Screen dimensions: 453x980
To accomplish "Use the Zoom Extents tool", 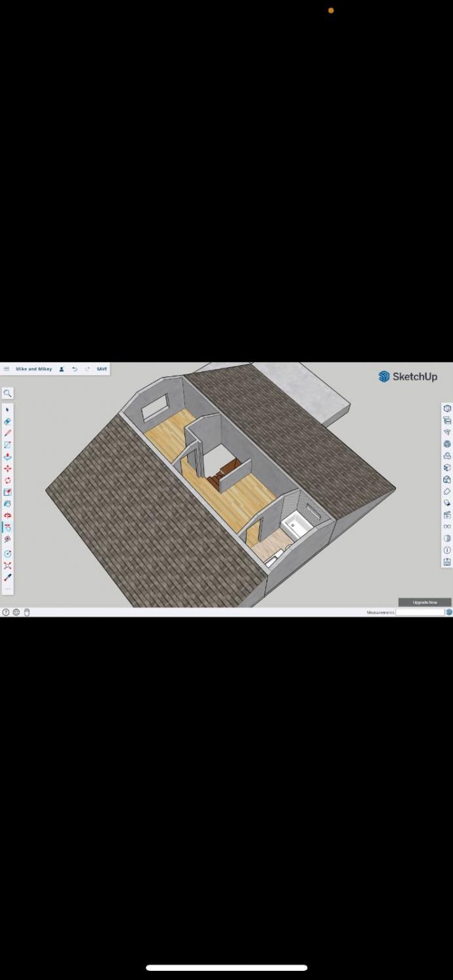I will coord(8,565).
